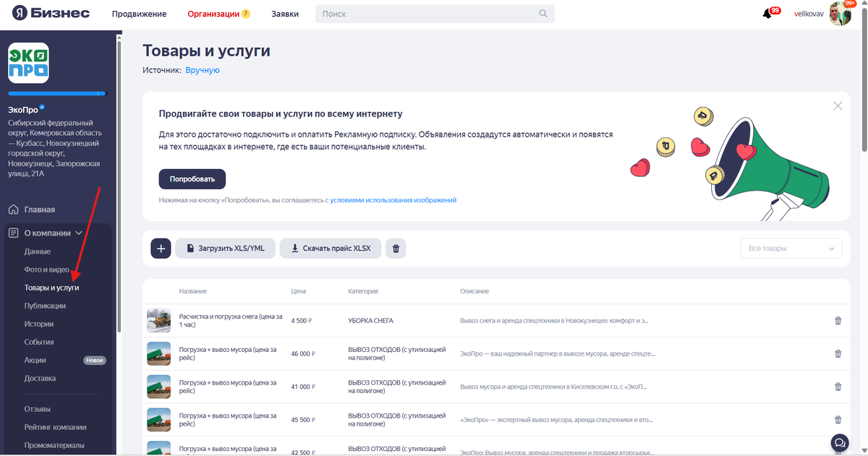This screenshot has height=456, width=868.
Task: Click the ЭкоПро company logo
Action: click(28, 63)
